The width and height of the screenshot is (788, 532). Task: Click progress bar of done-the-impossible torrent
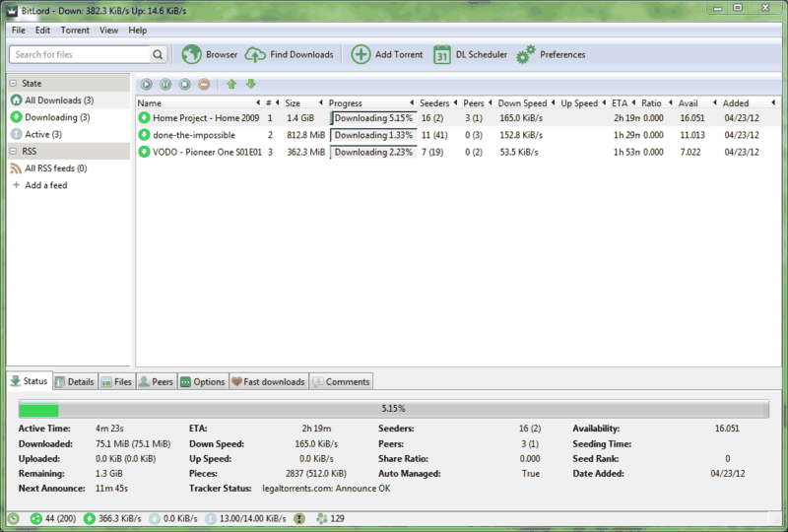[x=373, y=135]
